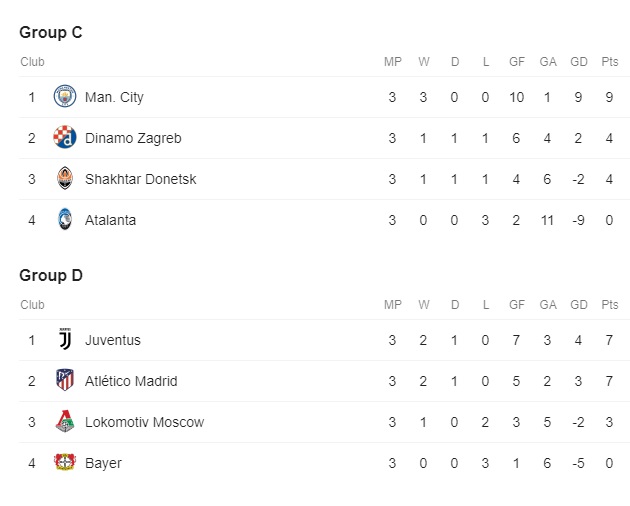The height and width of the screenshot is (506, 630).
Task: Click the Bayer club crest
Action: coord(65,462)
